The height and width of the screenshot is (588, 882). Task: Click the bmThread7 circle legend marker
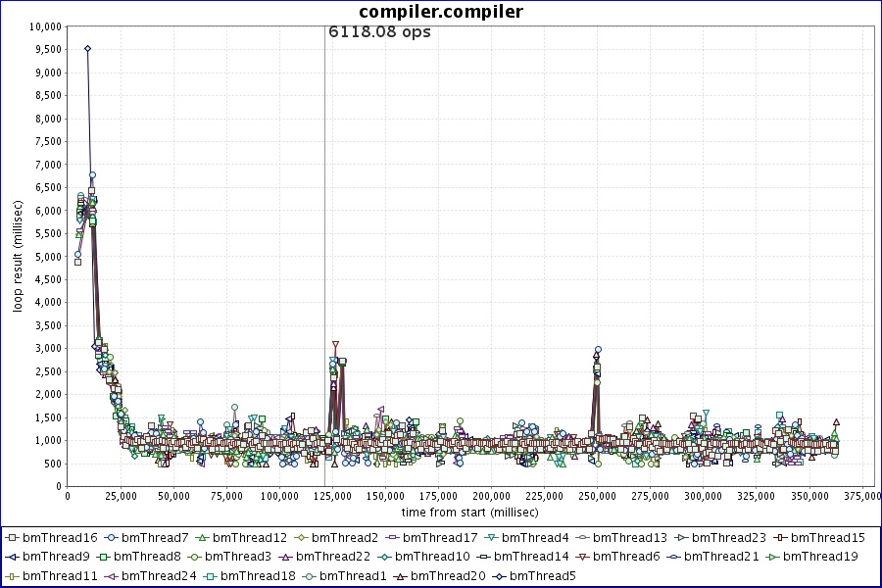click(111, 538)
